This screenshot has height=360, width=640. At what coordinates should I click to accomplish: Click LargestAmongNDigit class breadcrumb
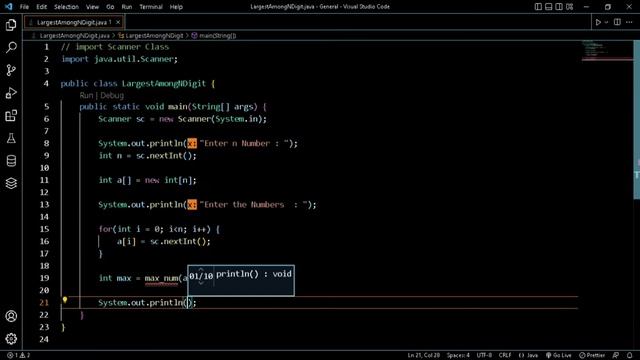point(154,36)
